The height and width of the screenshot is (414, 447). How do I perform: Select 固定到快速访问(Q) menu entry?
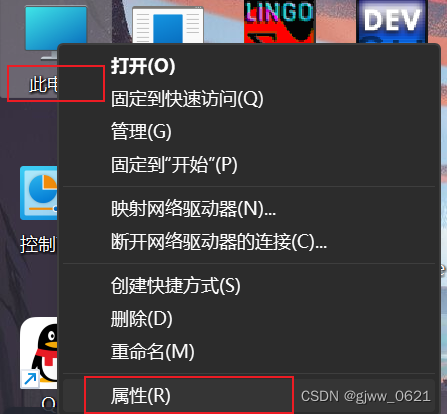pyautogui.click(x=187, y=99)
